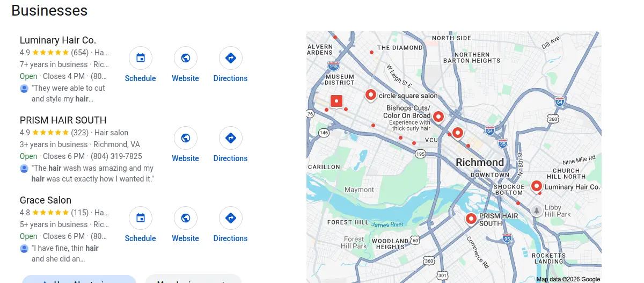The image size is (644, 283).
Task: Click Directions arrow icon for Grace Salon
Action: click(x=231, y=218)
